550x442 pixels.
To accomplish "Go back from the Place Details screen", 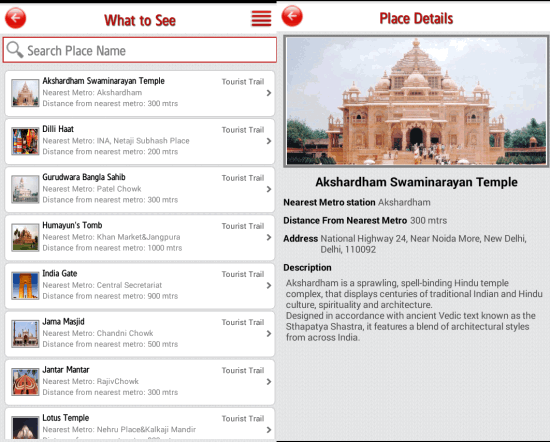I will tap(292, 16).
